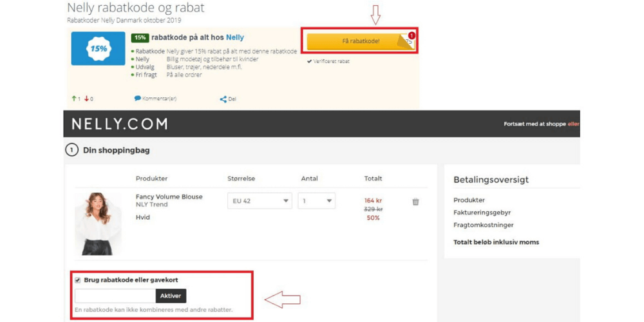Click the blue 15% badge image
The height and width of the screenshot is (322, 644).
(x=98, y=48)
